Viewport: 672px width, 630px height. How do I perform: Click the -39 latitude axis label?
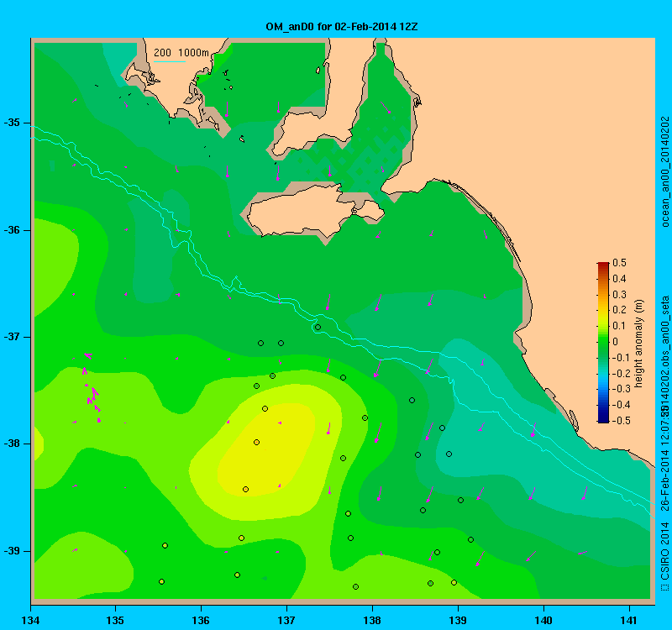(12, 551)
